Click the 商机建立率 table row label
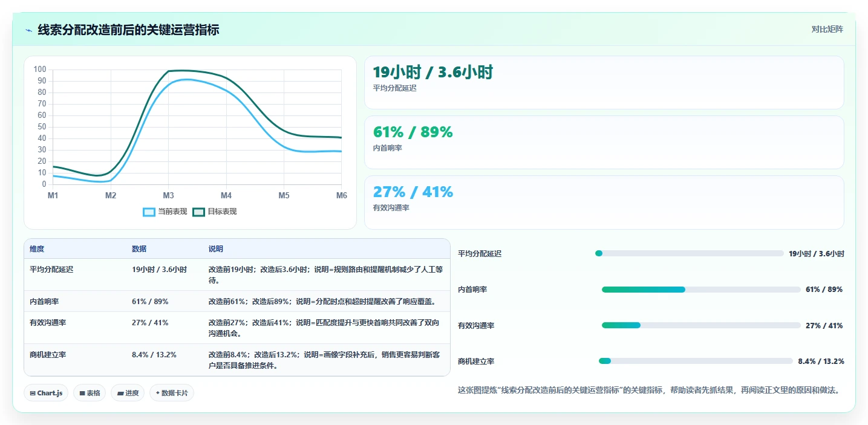The image size is (868, 425). [x=48, y=354]
